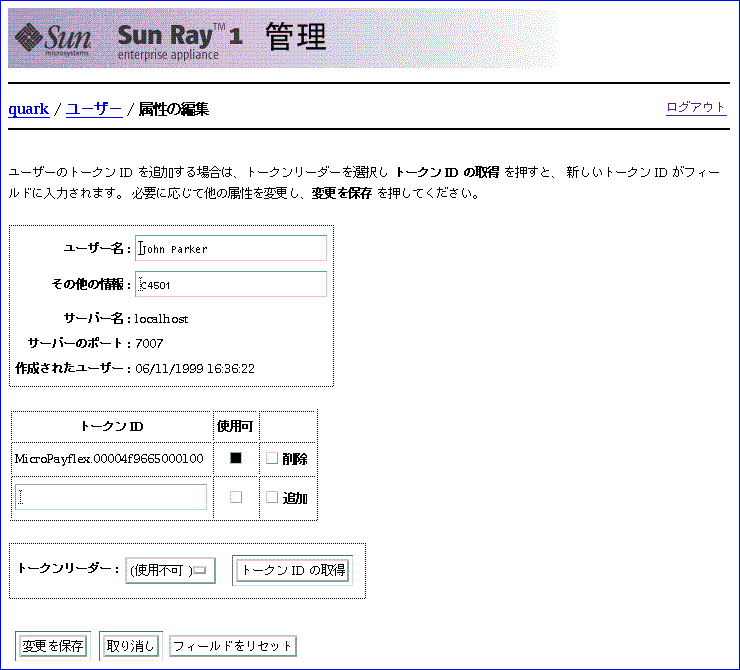Toggle 使用可 checkbox in the new token row
This screenshot has width=740, height=670.
coord(235,497)
